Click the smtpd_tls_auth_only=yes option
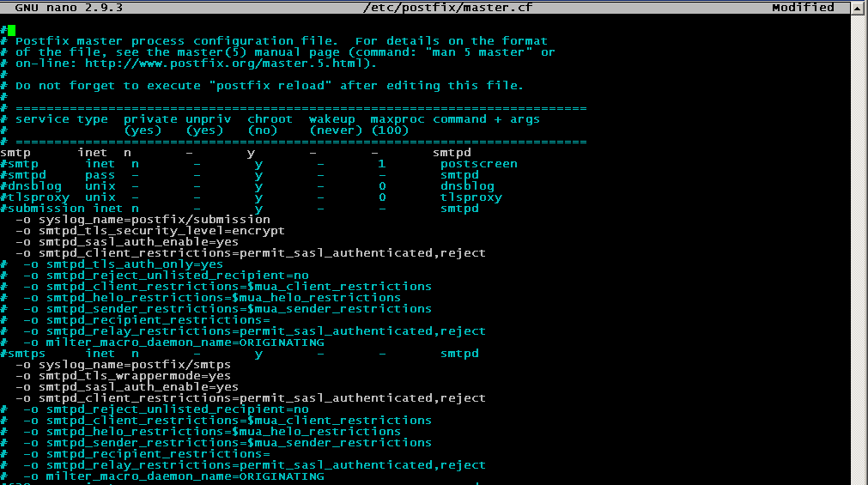This screenshot has width=868, height=485. coord(135,264)
